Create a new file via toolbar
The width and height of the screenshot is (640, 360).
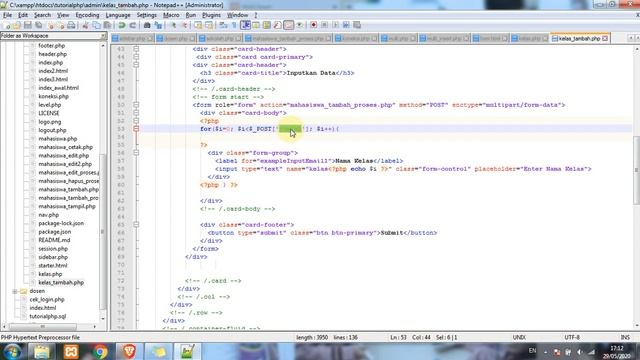pyautogui.click(x=7, y=25)
